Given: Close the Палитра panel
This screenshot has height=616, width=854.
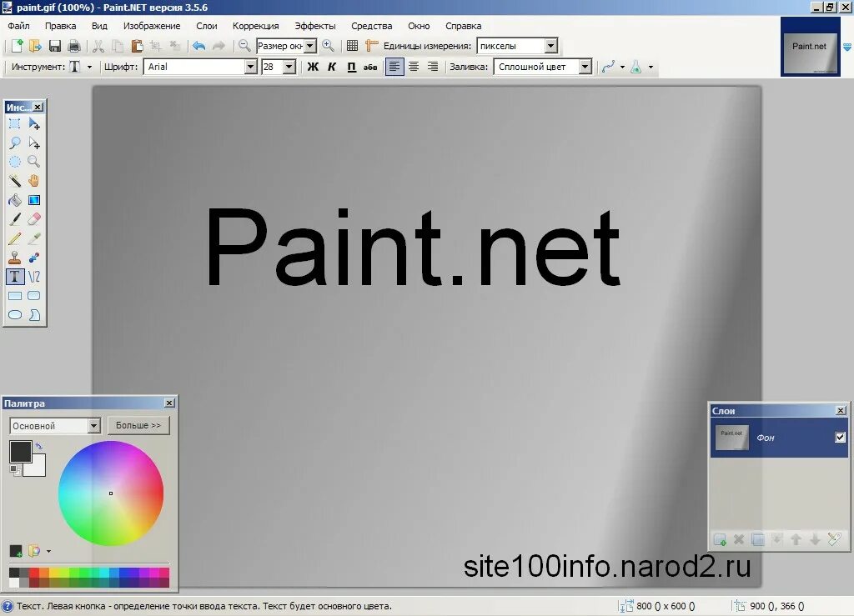Looking at the screenshot, I should click(169, 403).
